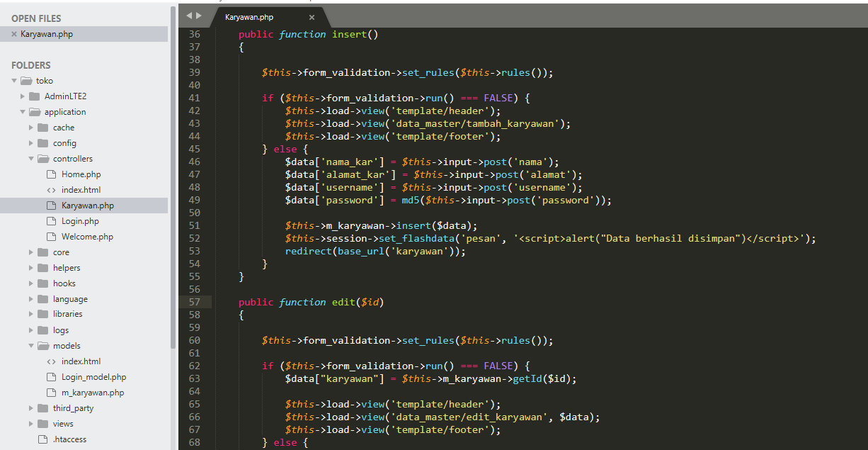Click 'data_master/edit_karyawan' string on line 66
This screenshot has height=450, width=868.
[x=469, y=417]
